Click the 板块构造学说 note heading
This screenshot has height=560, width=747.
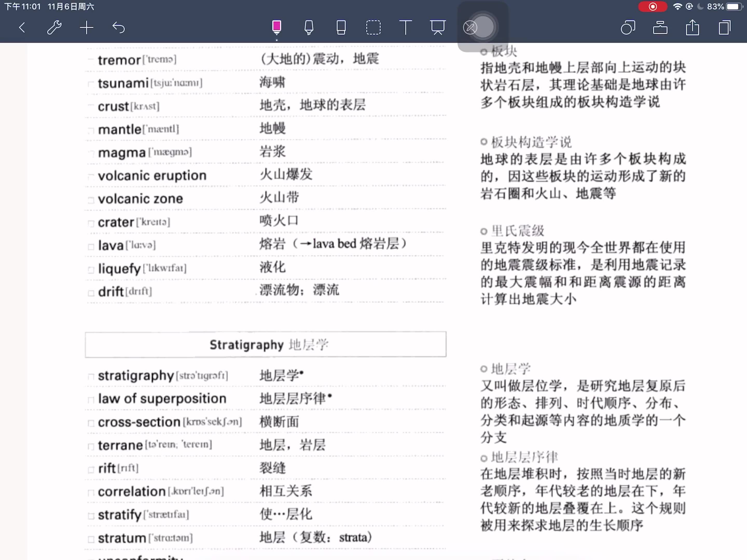coord(531,142)
